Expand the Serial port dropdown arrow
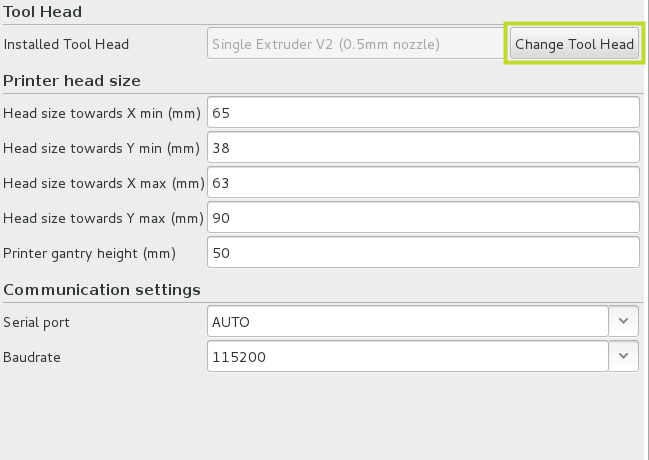This screenshot has width=649, height=460. tap(624, 321)
